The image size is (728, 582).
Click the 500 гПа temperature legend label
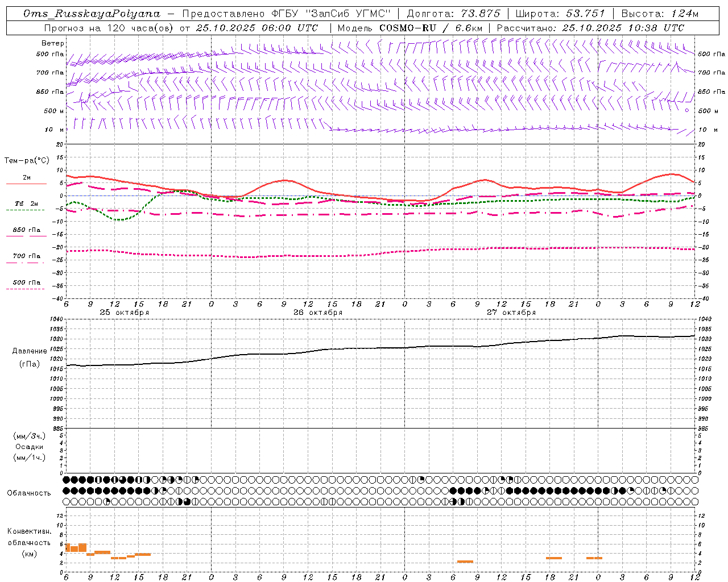coord(27,282)
